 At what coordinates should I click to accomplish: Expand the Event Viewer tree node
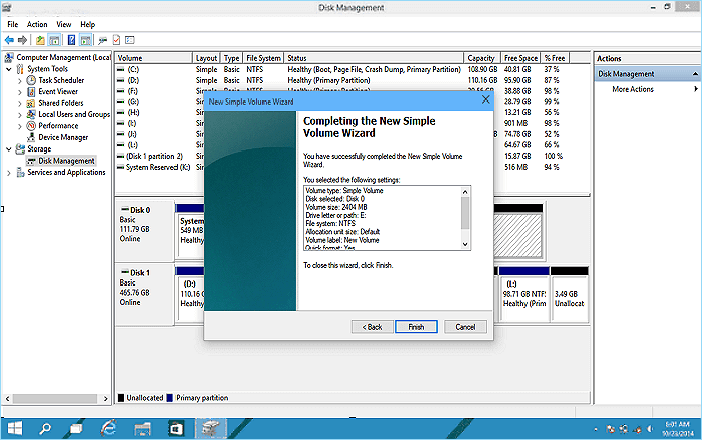coord(20,91)
